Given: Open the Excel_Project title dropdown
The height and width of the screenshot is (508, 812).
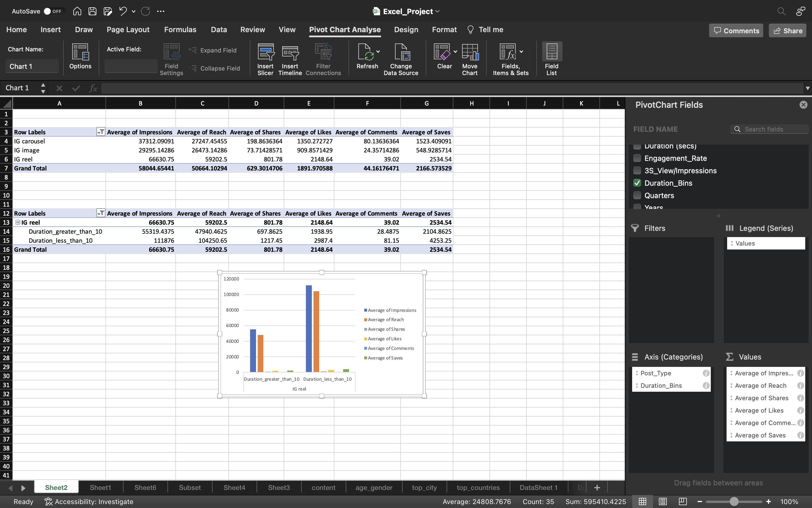Looking at the screenshot, I should click(437, 11).
